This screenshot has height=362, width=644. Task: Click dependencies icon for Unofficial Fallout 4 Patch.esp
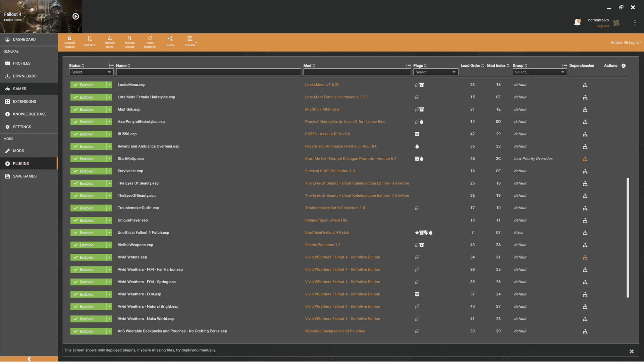click(585, 233)
